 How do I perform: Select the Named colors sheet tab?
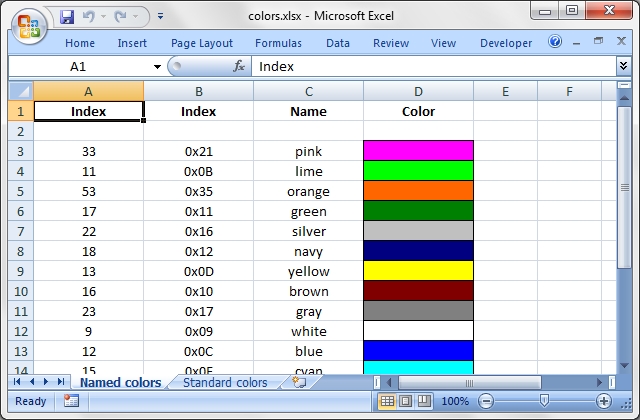click(120, 382)
